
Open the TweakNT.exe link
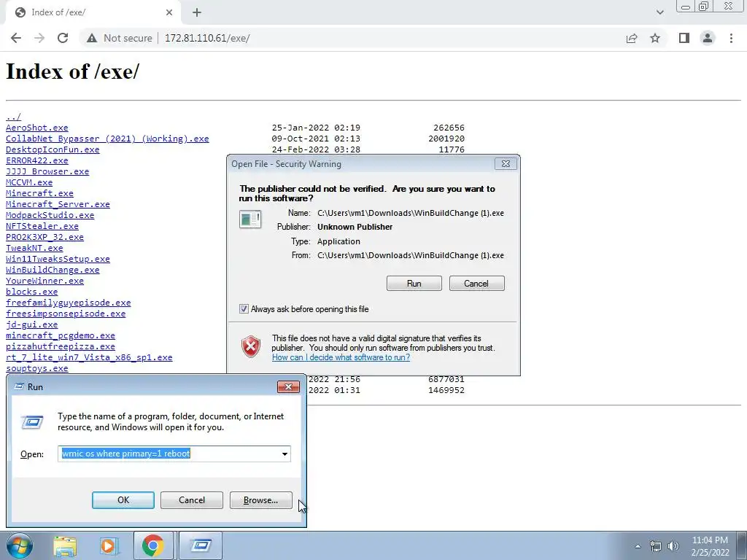pos(34,248)
